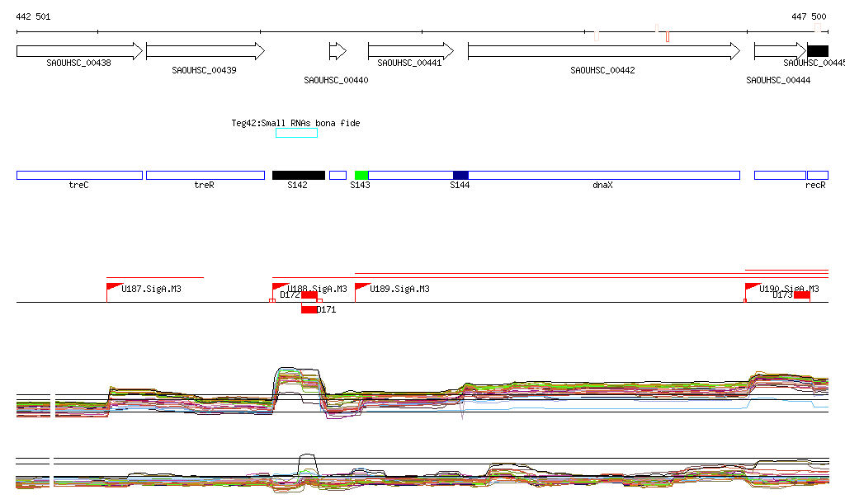This screenshot has height=504, width=845.
Task: Click the SAOUHSC_00444 gene arrow
Action: click(x=780, y=51)
